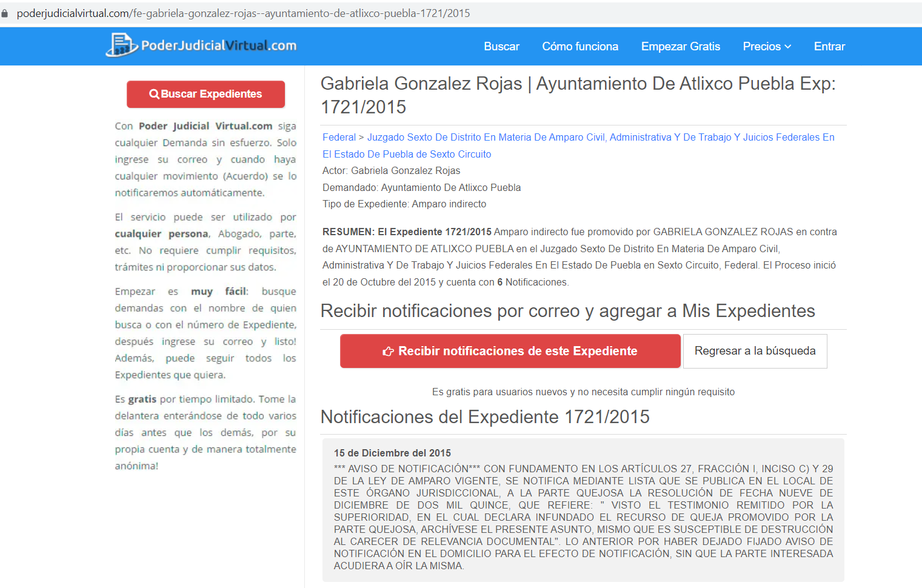Open the Buscar menu item
922x588 pixels.
point(501,47)
